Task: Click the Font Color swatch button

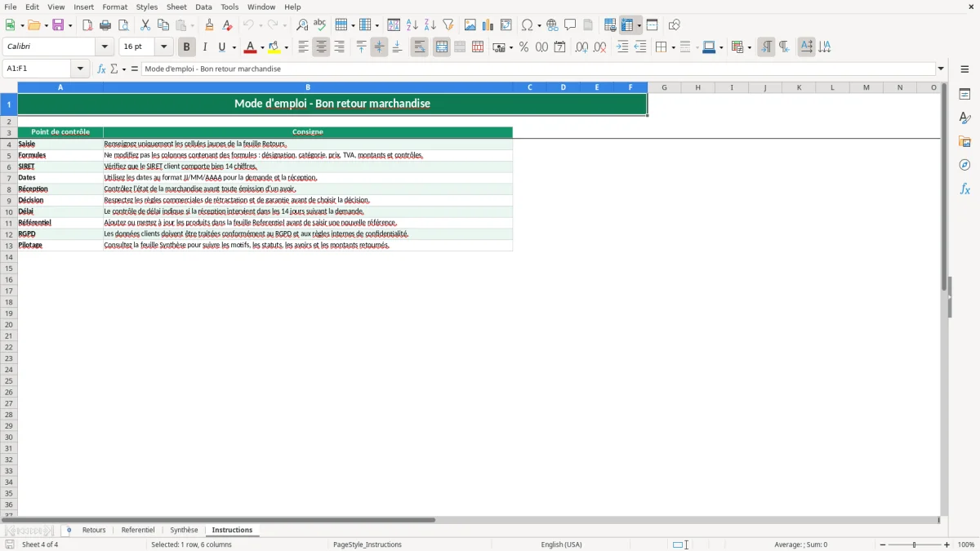Action: coord(251,47)
